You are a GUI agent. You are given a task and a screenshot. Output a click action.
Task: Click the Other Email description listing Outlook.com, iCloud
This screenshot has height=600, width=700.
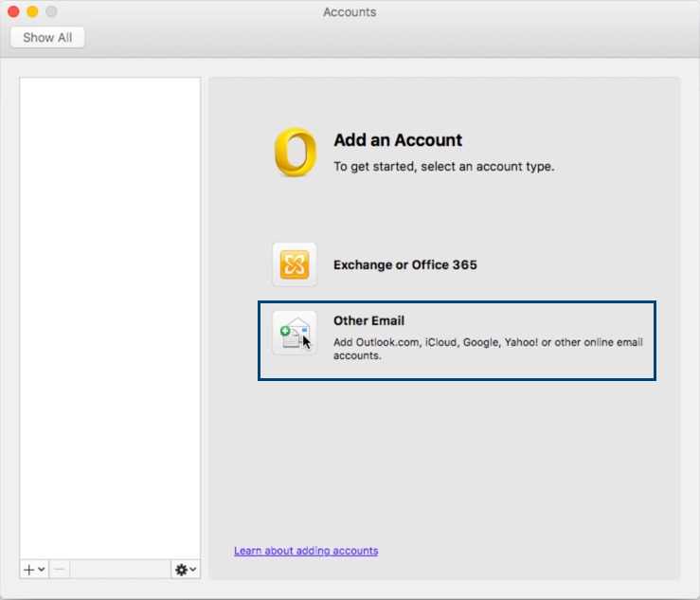click(487, 349)
